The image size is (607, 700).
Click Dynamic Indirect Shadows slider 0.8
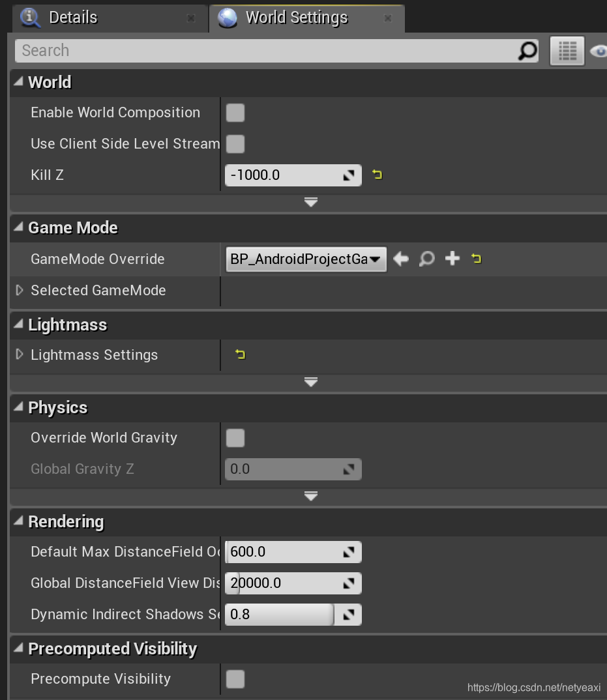293,614
